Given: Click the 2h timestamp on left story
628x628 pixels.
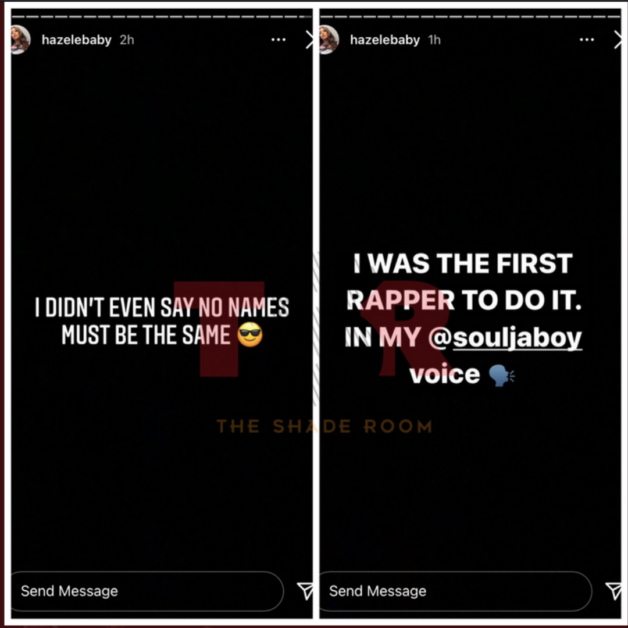Looking at the screenshot, I should (x=127, y=40).
